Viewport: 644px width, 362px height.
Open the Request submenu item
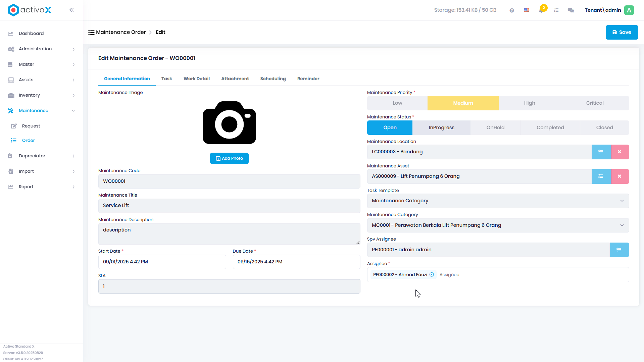[x=31, y=126]
